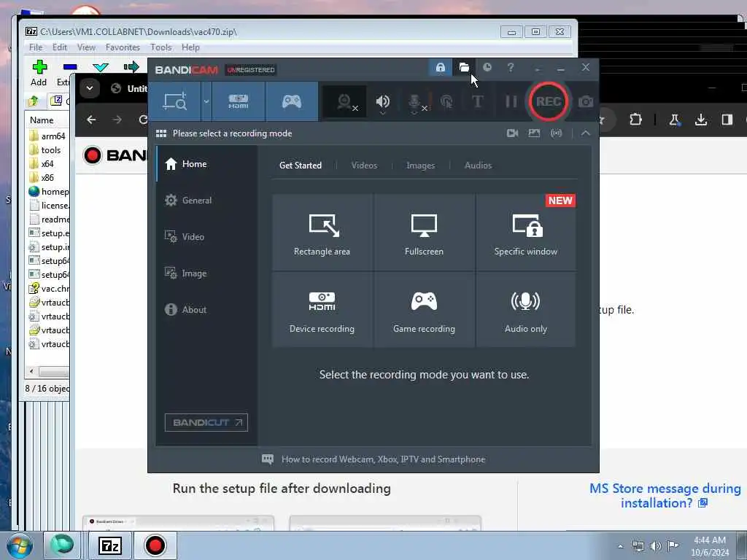
Task: Open About section in Bandicam sidebar
Action: tap(206, 309)
